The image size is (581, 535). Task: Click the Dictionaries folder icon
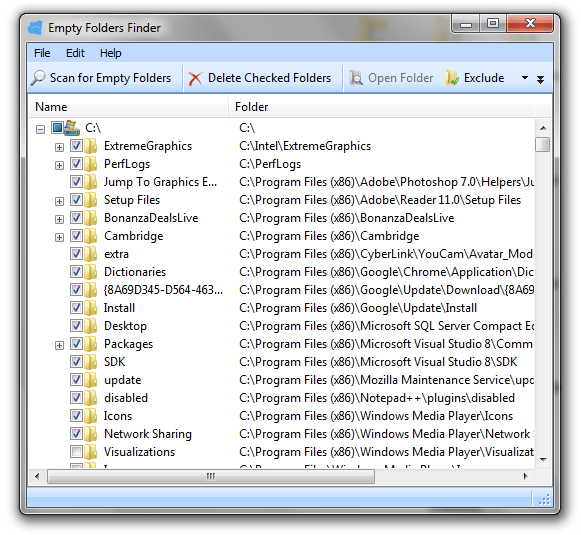click(x=90, y=272)
